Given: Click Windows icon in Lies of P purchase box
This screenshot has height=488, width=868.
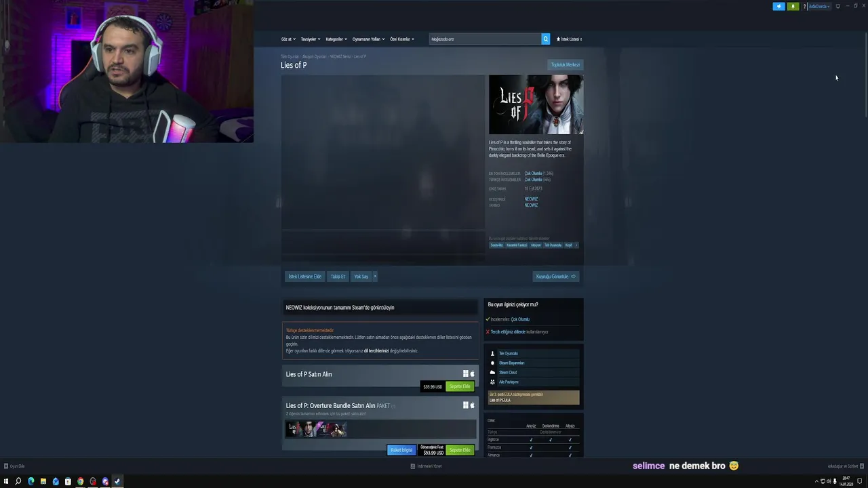Looking at the screenshot, I should click(x=465, y=373).
